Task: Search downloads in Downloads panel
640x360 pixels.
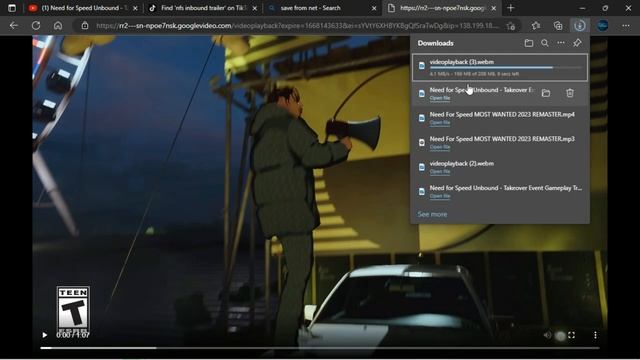Action: coord(545,43)
